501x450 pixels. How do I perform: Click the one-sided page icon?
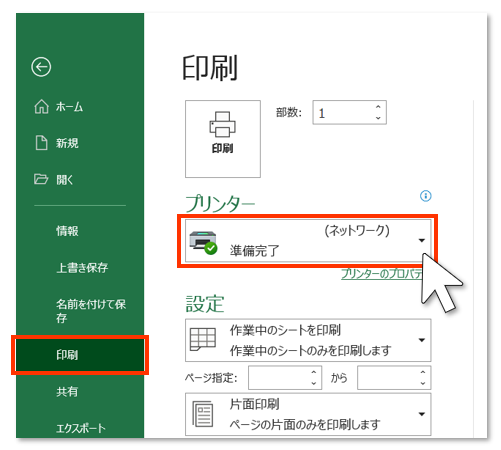[x=202, y=414]
